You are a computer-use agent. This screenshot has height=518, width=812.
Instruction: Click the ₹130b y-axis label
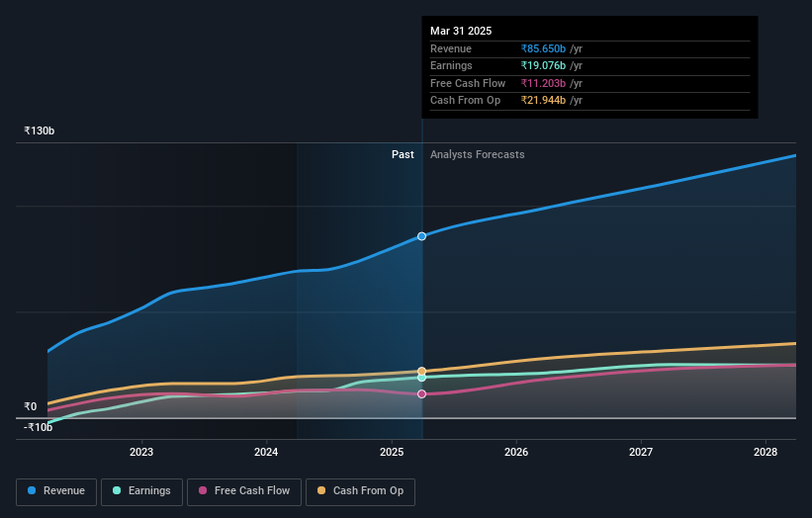click(40, 130)
